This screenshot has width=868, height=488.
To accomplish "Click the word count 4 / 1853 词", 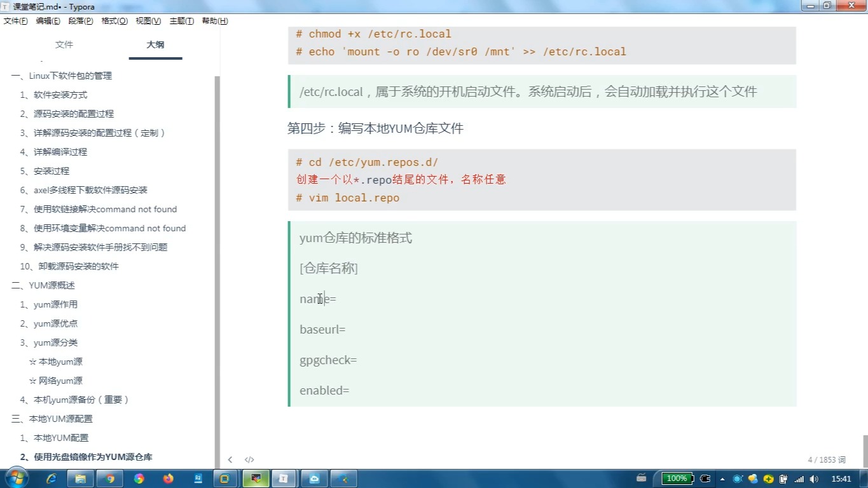I will tap(827, 459).
